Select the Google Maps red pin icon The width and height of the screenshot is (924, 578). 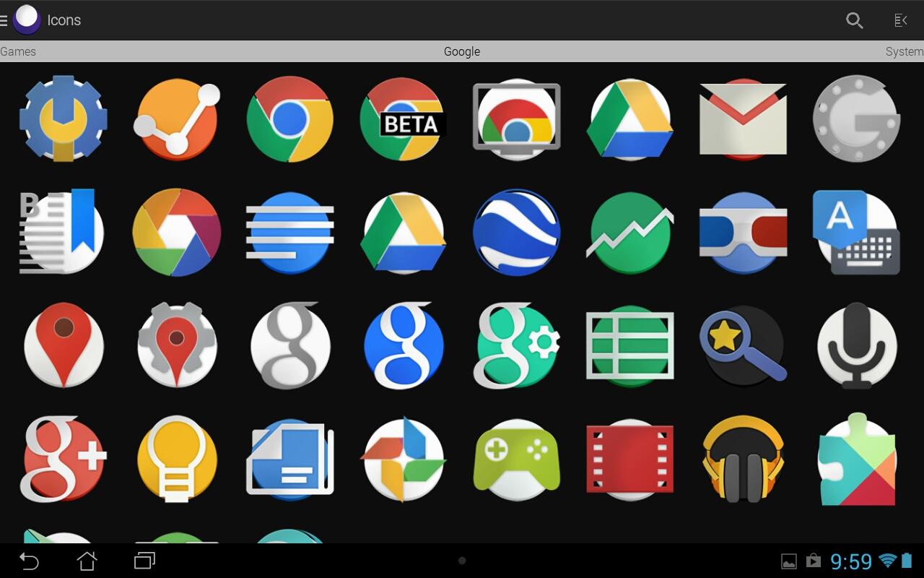64,345
